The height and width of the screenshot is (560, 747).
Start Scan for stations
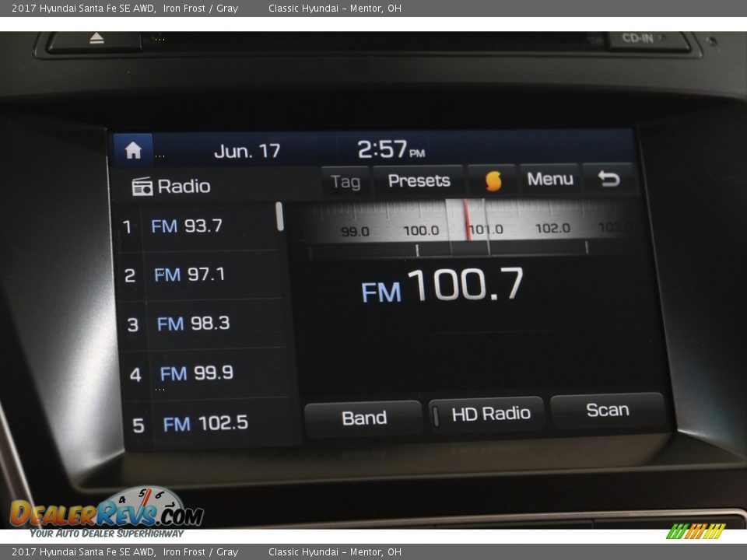607,411
